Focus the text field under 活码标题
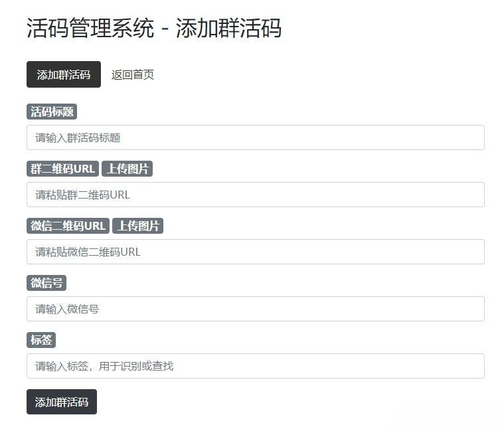Image resolution: width=504 pixels, height=433 pixels. [x=255, y=137]
